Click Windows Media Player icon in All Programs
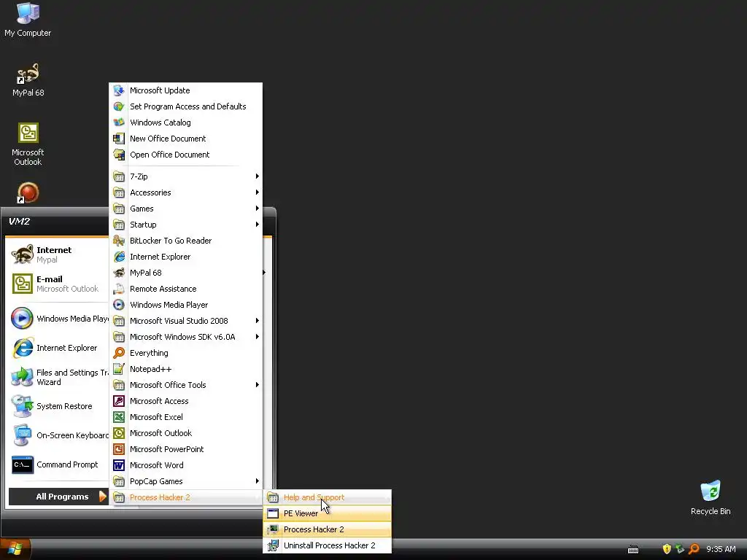747x560 pixels. [119, 305]
